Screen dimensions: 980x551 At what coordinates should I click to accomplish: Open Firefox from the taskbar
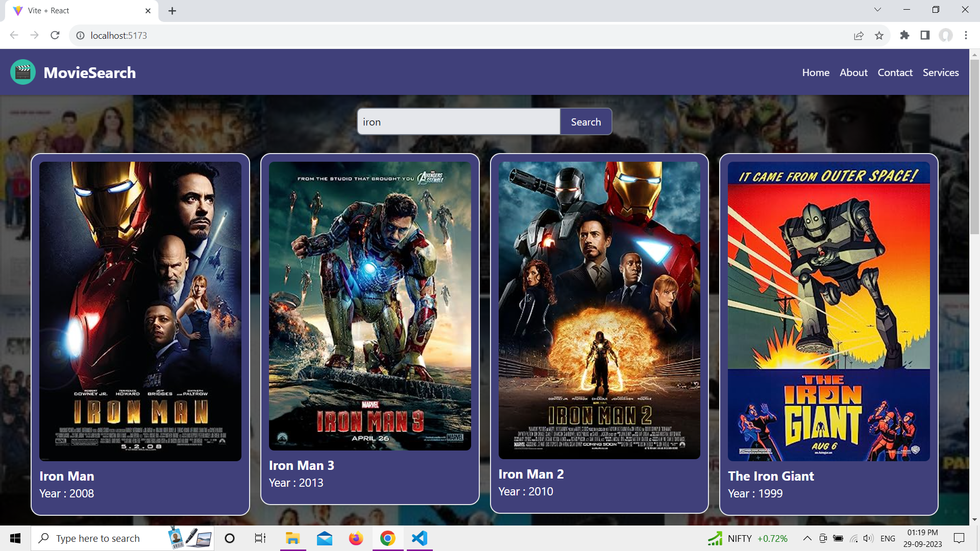(356, 538)
